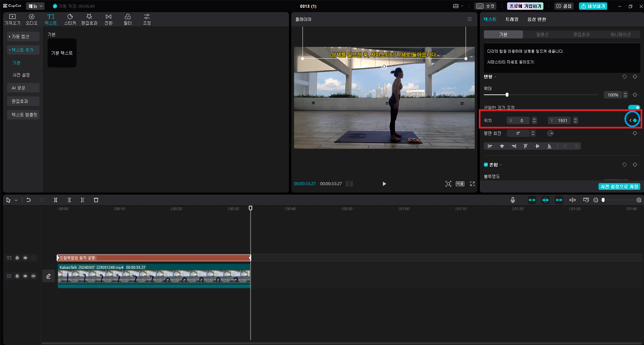Expand the 자동 캡션 section
This screenshot has width=644, height=345.
pos(23,36)
